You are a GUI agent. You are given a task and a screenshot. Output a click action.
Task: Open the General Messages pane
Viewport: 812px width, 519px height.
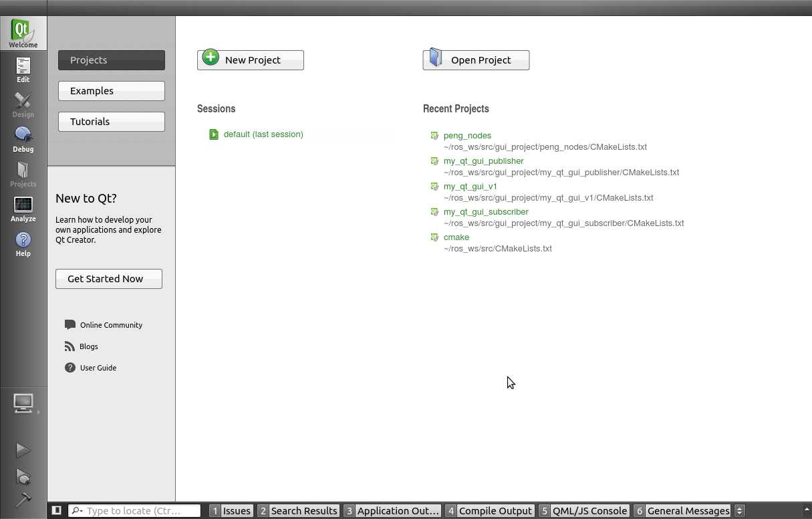pos(682,510)
